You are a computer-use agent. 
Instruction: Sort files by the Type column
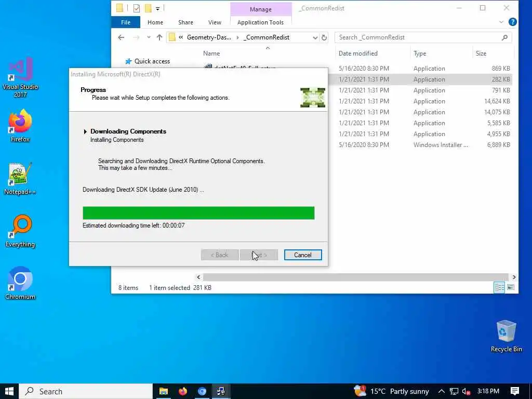(x=420, y=54)
